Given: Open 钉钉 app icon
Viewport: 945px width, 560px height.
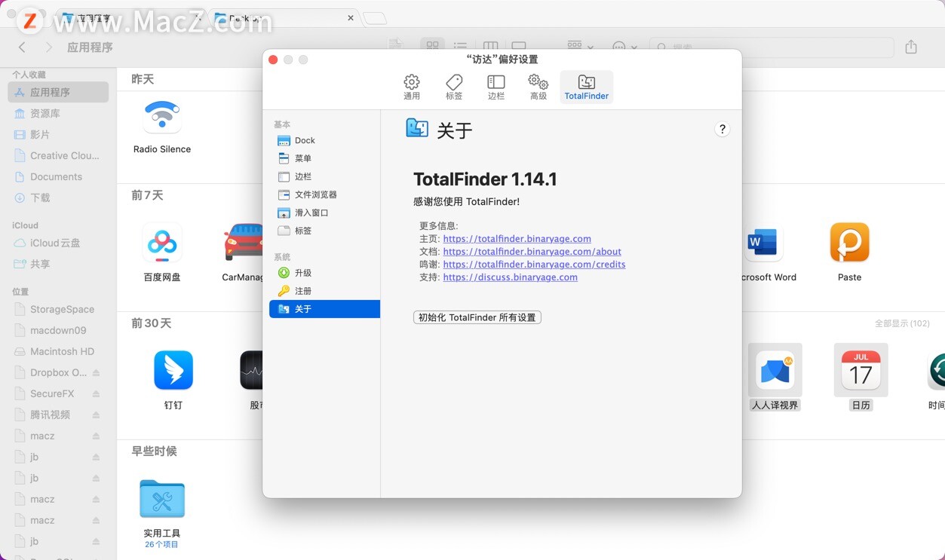Looking at the screenshot, I should click(173, 370).
